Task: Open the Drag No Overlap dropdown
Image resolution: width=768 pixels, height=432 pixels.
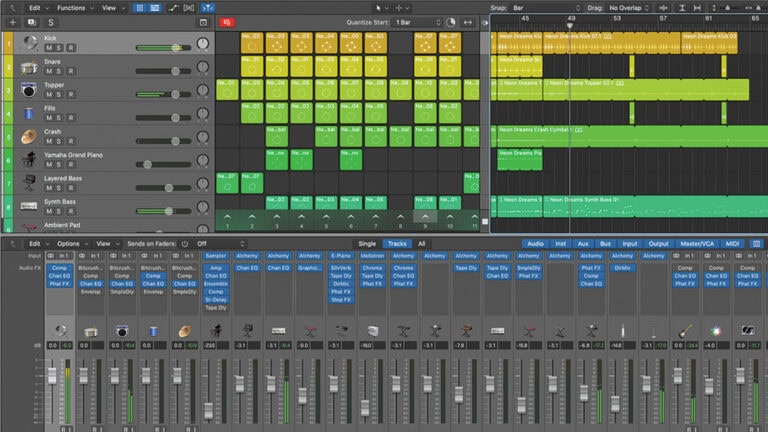Action: pos(629,8)
